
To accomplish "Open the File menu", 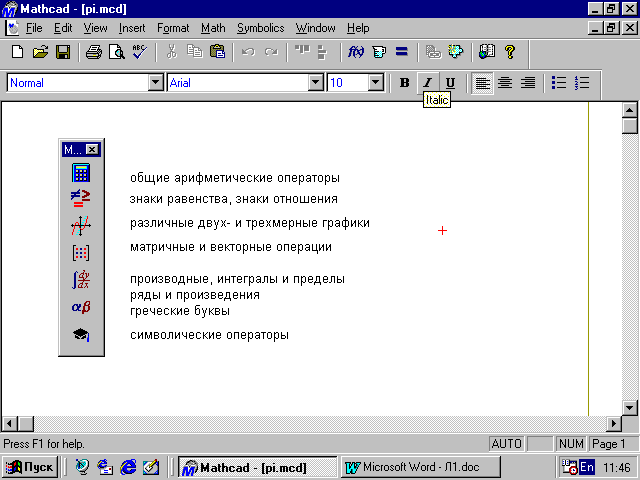I will [x=34, y=28].
